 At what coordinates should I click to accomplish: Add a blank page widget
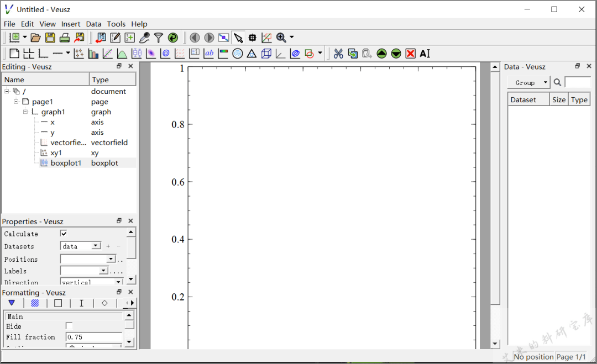click(14, 54)
